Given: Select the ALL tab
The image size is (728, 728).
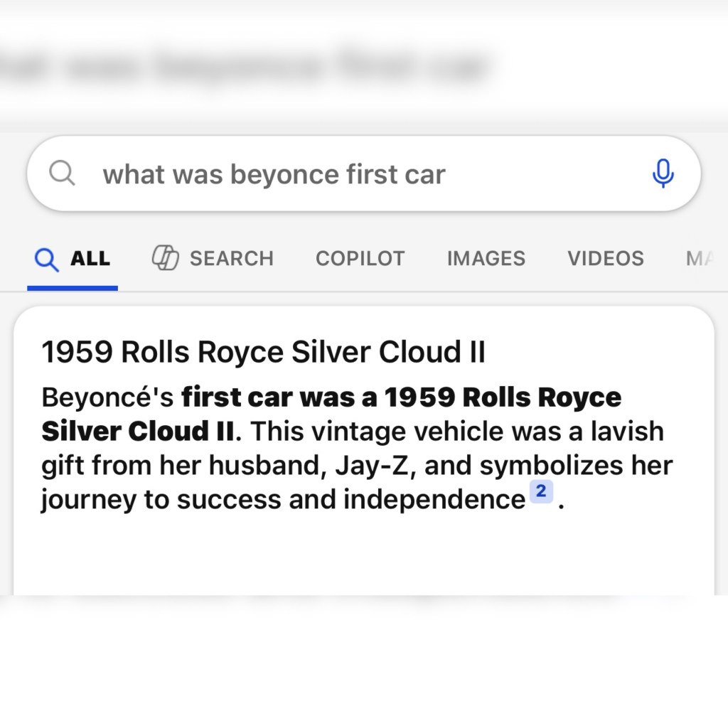Looking at the screenshot, I should point(73,259).
